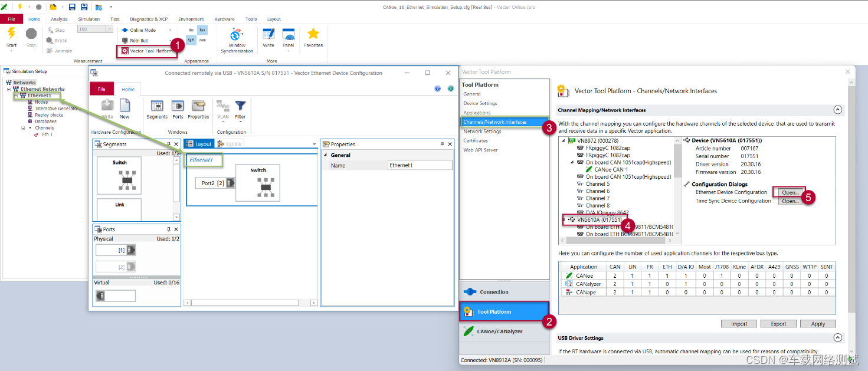The image size is (868, 371).
Task: Switch to the Hardware ribbon tab
Action: 224,19
